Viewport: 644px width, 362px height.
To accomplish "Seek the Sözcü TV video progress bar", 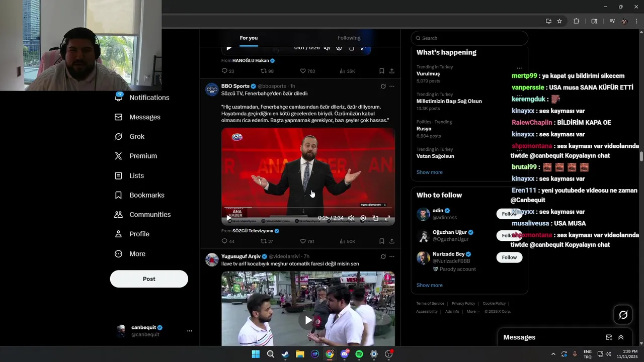I will [x=308, y=208].
